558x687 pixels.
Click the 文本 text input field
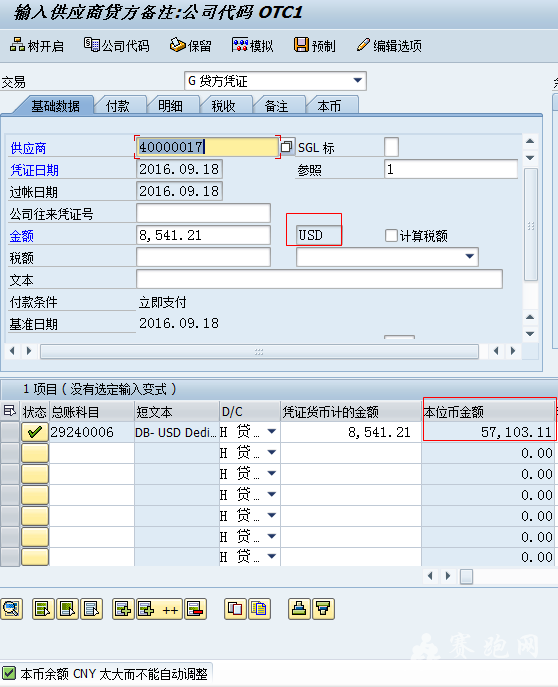click(319, 279)
